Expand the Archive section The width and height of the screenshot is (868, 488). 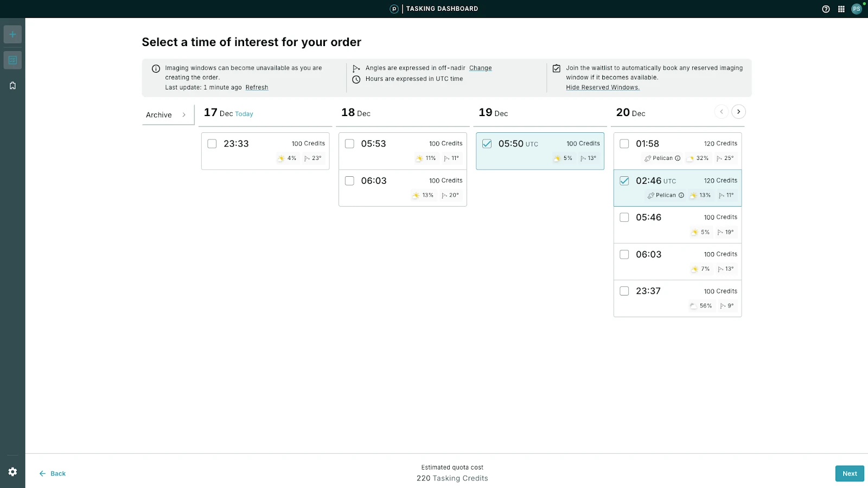point(167,115)
